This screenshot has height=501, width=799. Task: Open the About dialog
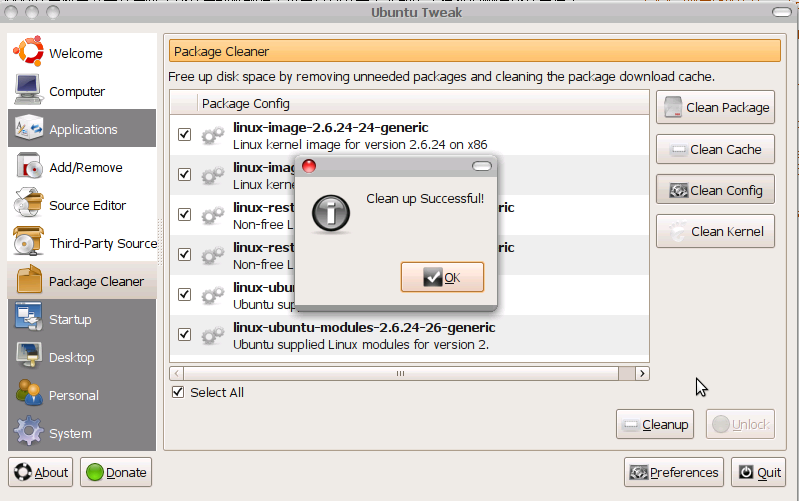point(40,472)
